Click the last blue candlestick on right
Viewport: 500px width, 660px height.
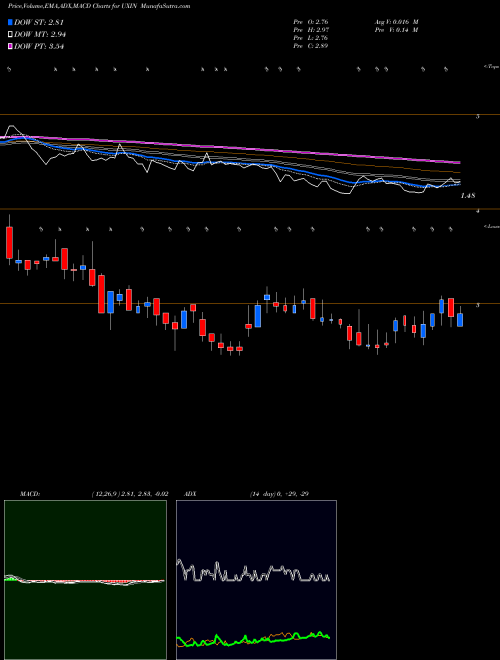pos(460,320)
